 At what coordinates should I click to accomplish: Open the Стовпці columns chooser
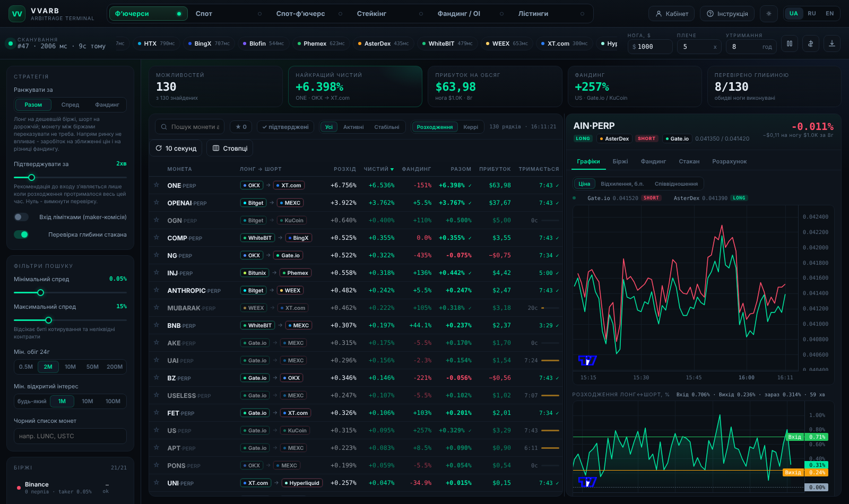230,149
